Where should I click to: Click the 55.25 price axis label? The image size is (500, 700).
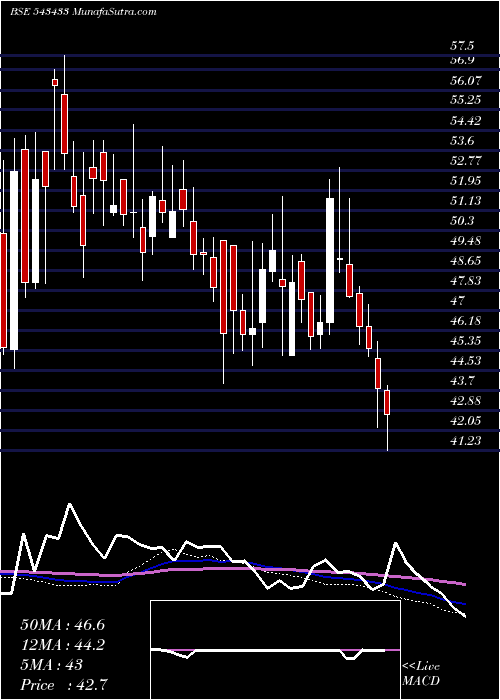[465, 100]
